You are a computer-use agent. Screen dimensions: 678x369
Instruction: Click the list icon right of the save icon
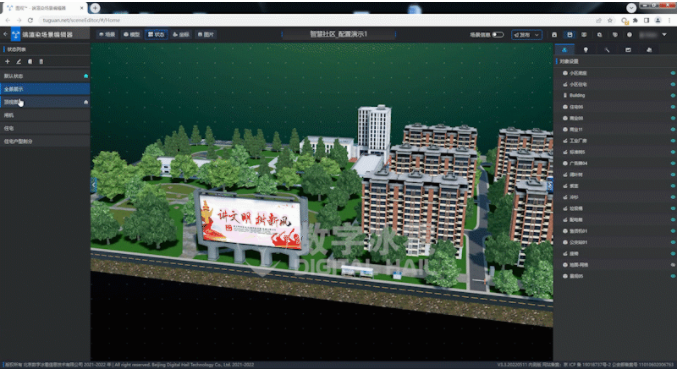pos(584,35)
